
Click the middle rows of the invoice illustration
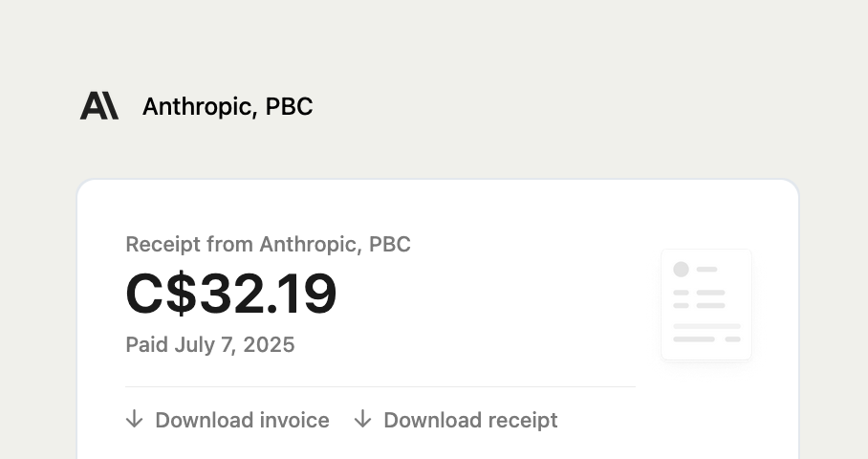point(700,298)
